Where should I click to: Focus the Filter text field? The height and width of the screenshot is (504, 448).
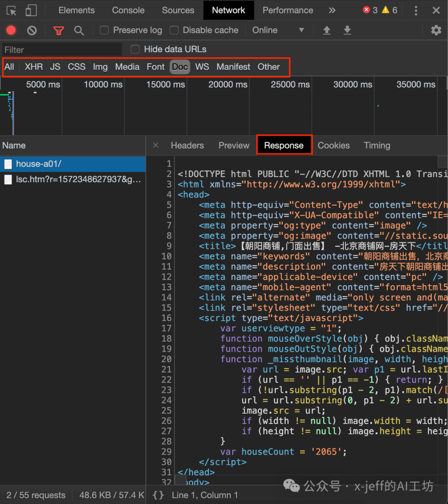click(x=62, y=50)
